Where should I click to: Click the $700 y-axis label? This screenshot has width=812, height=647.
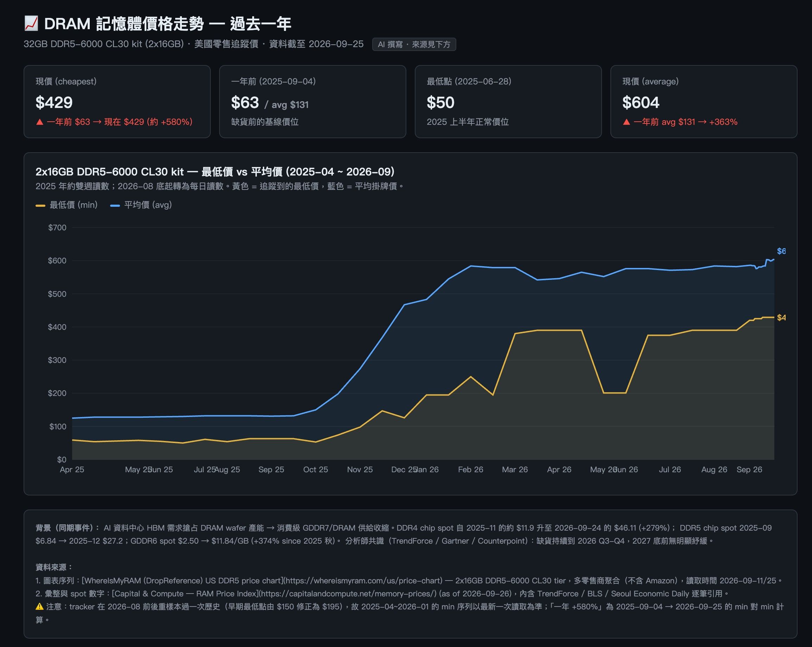(x=57, y=228)
